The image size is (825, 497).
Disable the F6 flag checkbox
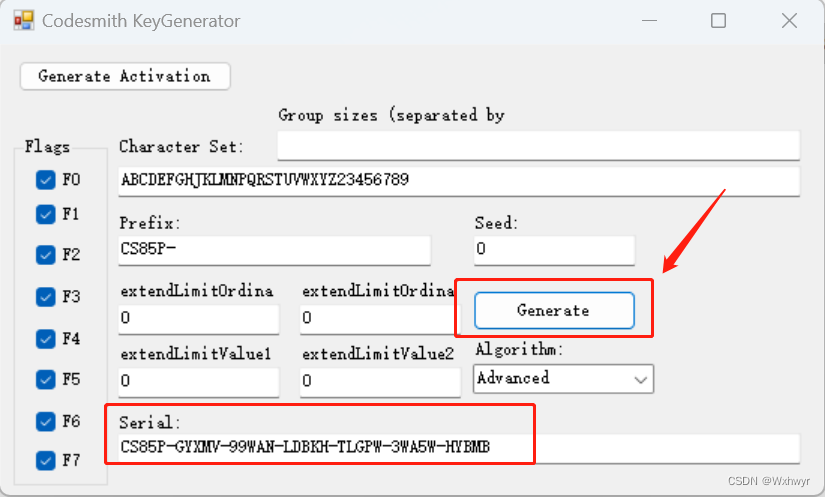pyautogui.click(x=46, y=421)
